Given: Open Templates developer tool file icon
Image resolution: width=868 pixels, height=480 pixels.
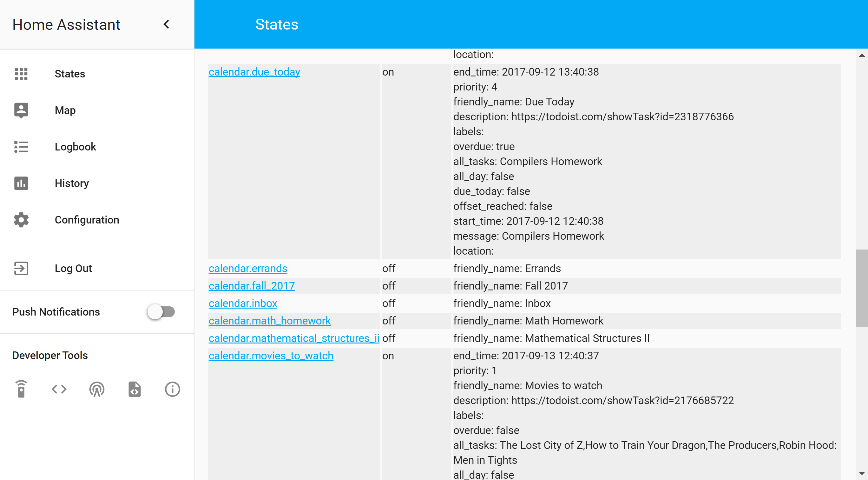Looking at the screenshot, I should click(x=135, y=389).
